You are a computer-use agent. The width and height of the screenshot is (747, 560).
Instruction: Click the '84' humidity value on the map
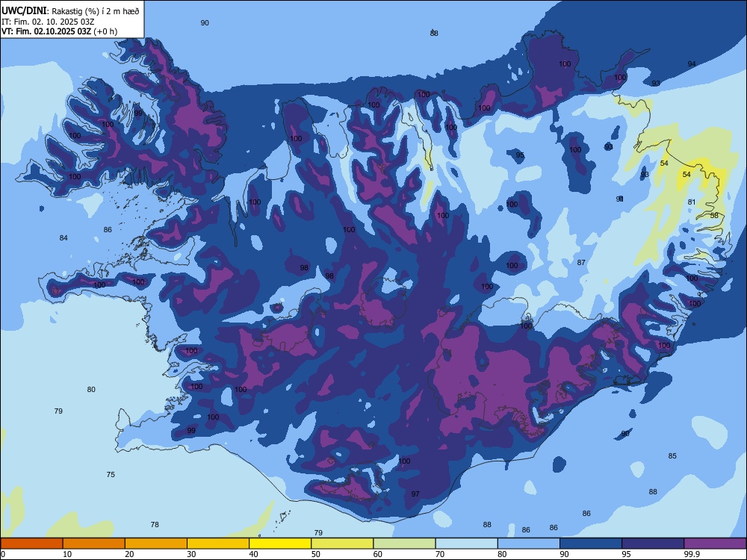pos(63,237)
